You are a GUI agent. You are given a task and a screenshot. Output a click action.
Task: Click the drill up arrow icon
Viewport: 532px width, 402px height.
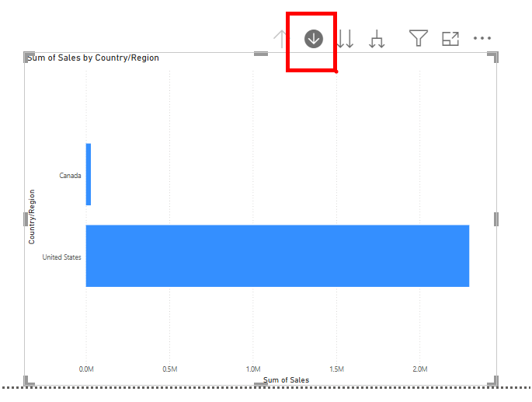tap(281, 39)
